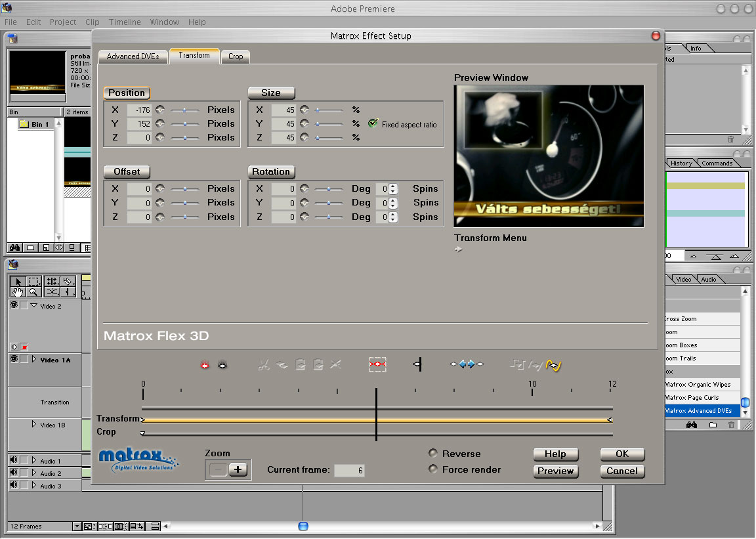The height and width of the screenshot is (539, 756).
Task: Increase Rotation X Spins with the stepper
Action: (394, 186)
